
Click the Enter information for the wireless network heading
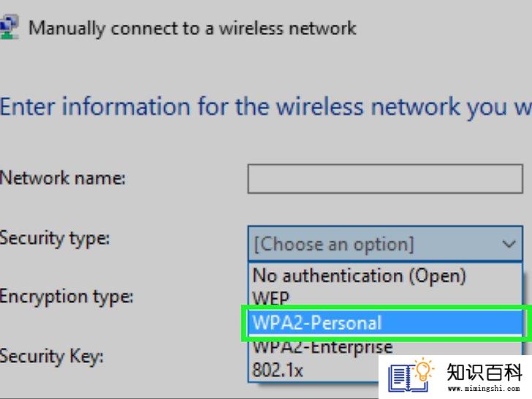(x=266, y=107)
